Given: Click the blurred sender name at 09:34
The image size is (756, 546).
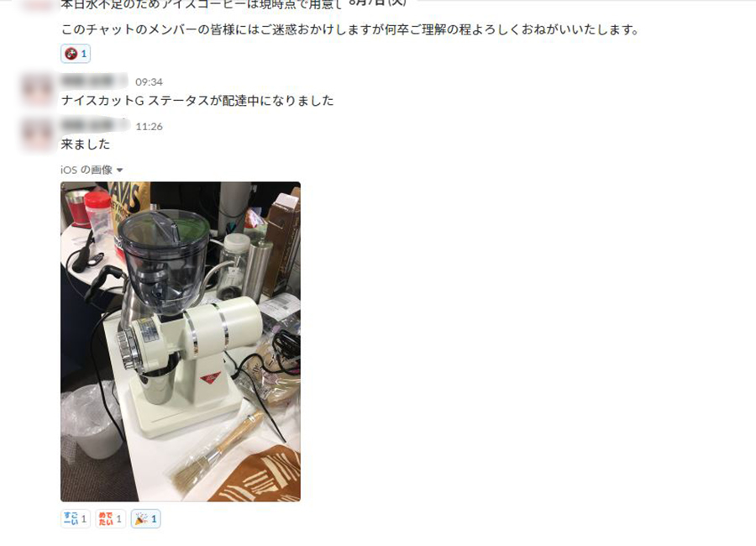Looking at the screenshot, I should (x=94, y=81).
